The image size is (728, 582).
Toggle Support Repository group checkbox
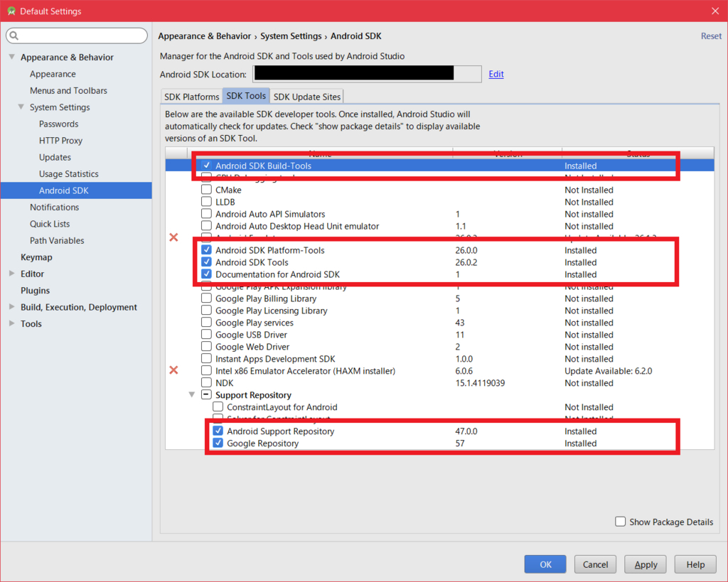pos(207,395)
